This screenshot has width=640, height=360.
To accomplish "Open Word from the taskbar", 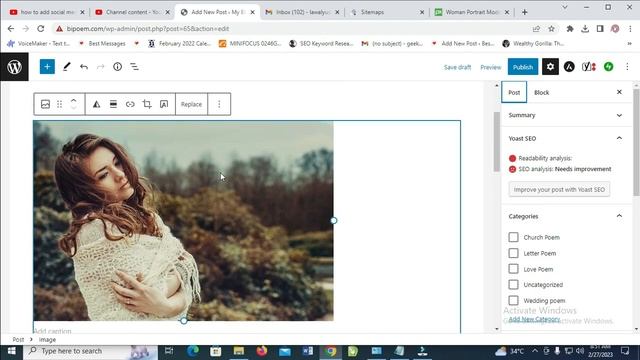I will (308, 351).
